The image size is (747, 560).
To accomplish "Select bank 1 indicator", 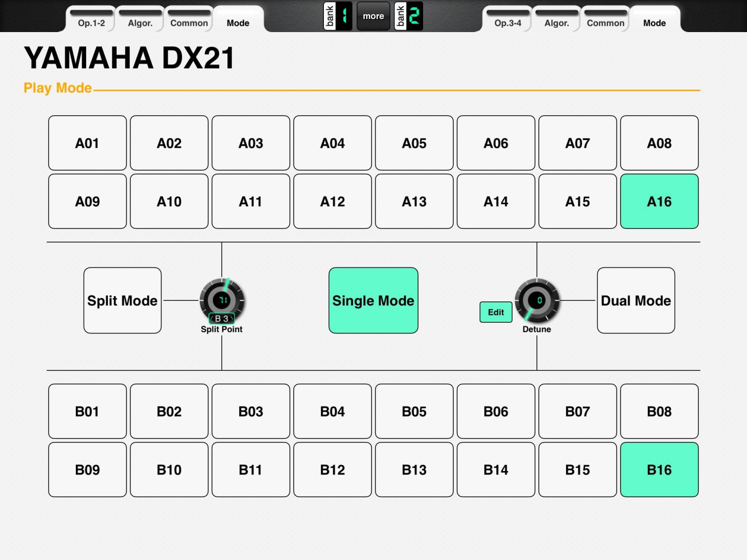I will [x=338, y=16].
